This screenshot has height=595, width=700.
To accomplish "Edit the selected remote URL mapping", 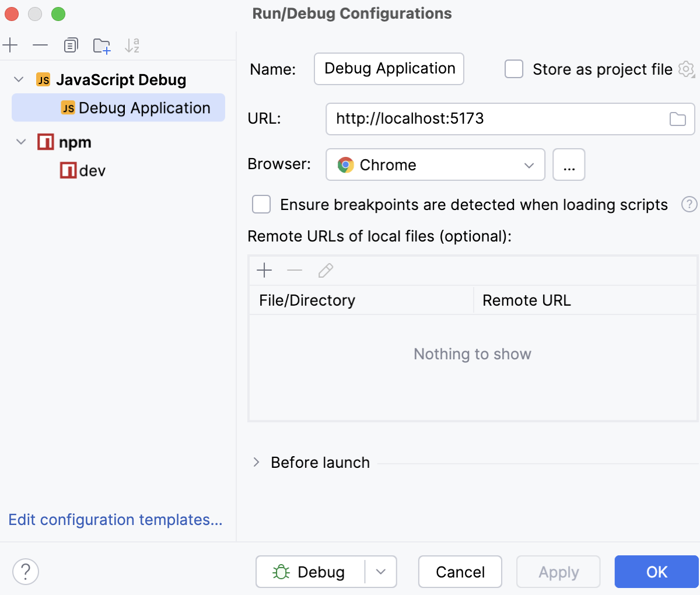I will tap(325, 270).
